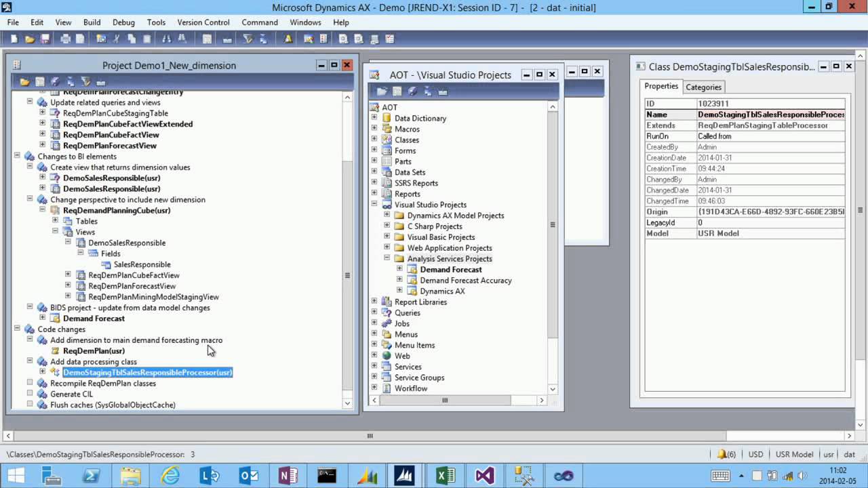
Task: Open OneNote from the taskbar
Action: pyautogui.click(x=288, y=475)
